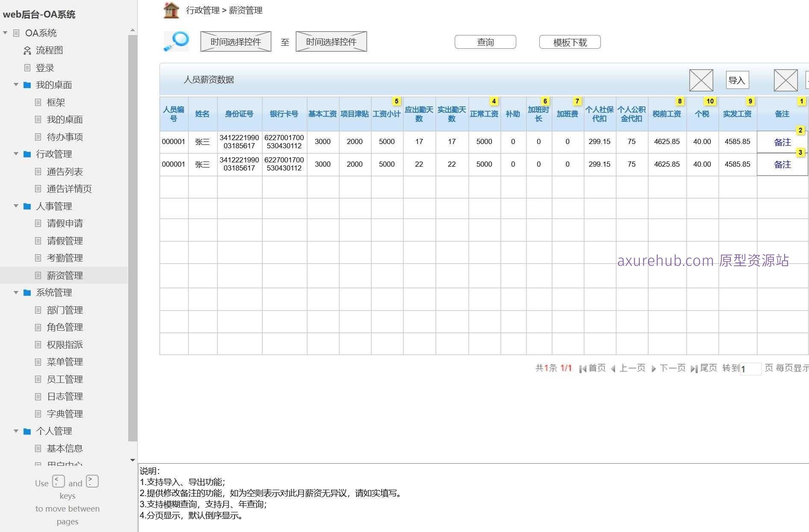The width and height of the screenshot is (809, 532).
Task: Click the 查询 search button
Action: coord(485,42)
